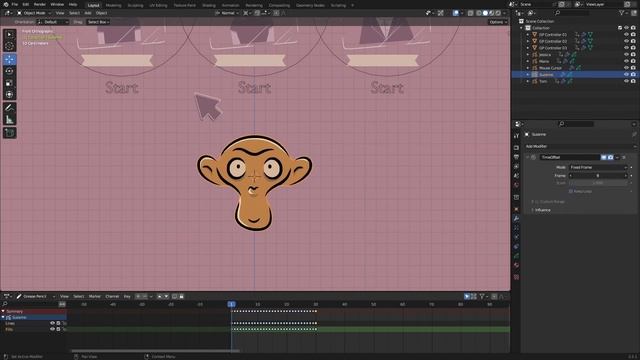The width and height of the screenshot is (640, 360).
Task: Open the Output properties tab
Action: (x=516, y=157)
